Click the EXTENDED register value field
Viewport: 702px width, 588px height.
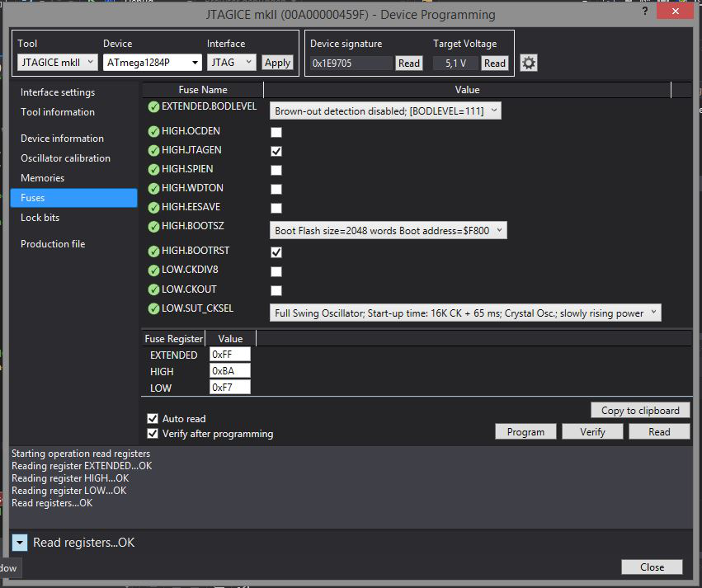coord(229,355)
